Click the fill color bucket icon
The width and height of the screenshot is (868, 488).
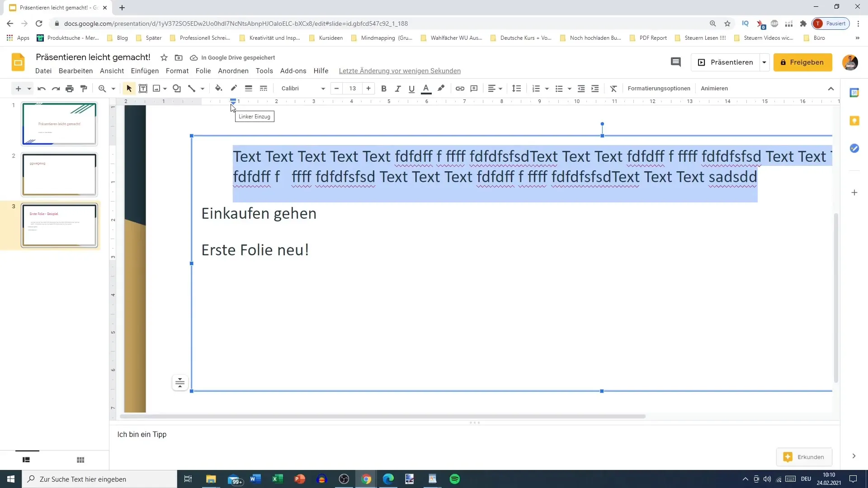[219, 88]
